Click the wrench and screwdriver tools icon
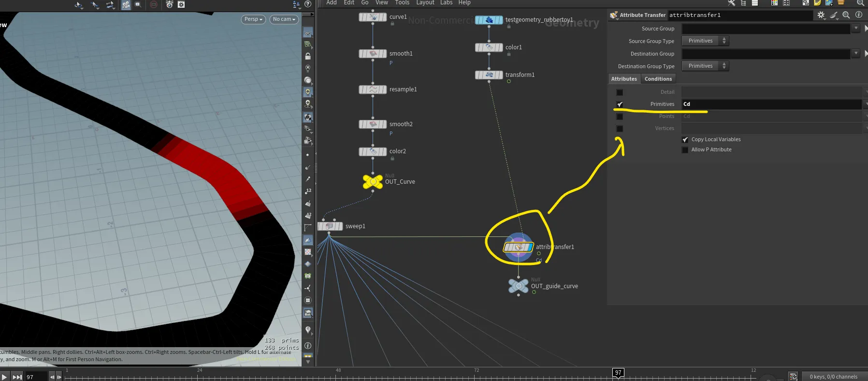 (x=731, y=3)
